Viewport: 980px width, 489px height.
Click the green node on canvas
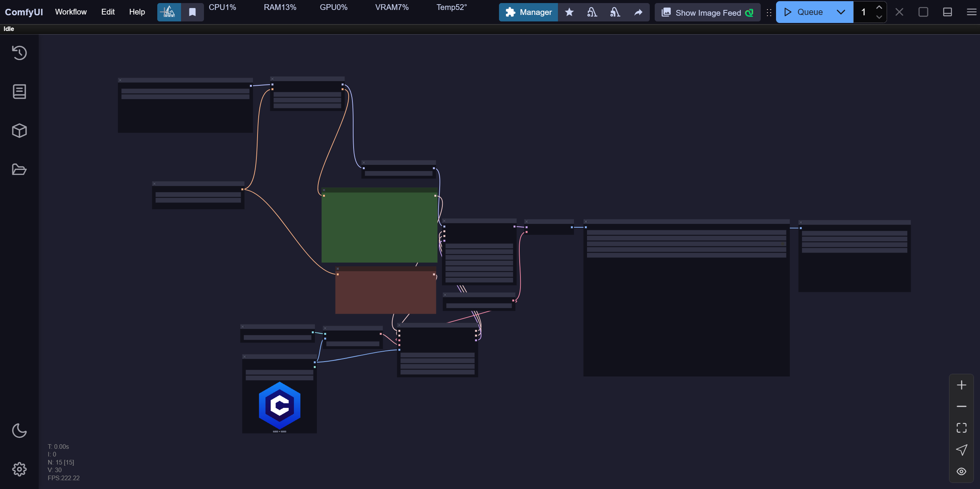point(379,227)
